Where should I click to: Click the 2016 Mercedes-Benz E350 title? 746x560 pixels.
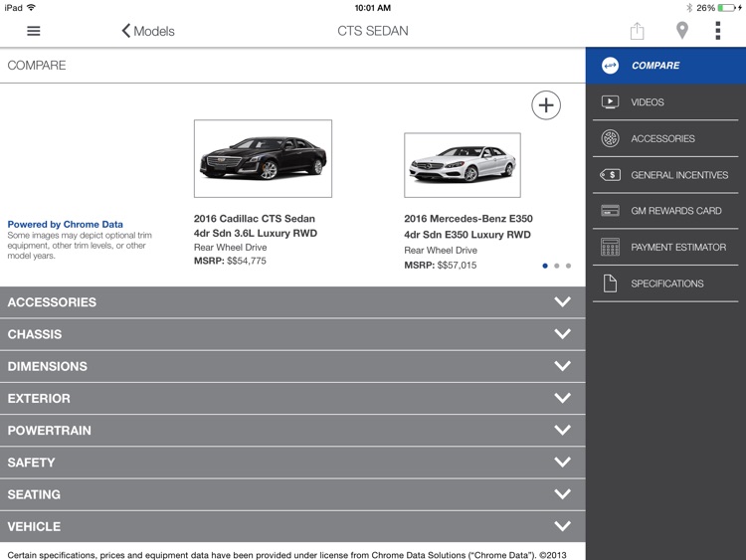(x=468, y=219)
